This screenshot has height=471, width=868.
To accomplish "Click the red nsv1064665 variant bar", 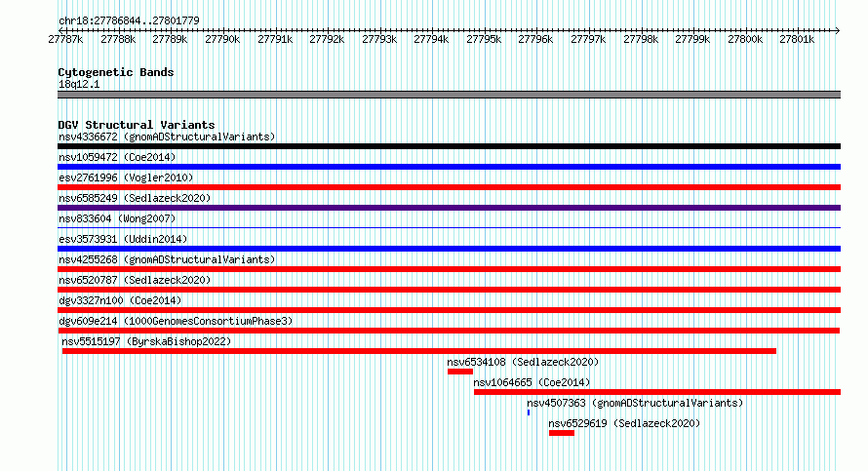I will click(657, 392).
